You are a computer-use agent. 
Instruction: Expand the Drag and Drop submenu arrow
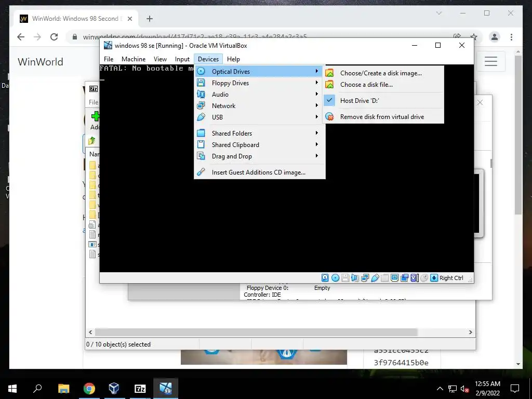point(316,156)
